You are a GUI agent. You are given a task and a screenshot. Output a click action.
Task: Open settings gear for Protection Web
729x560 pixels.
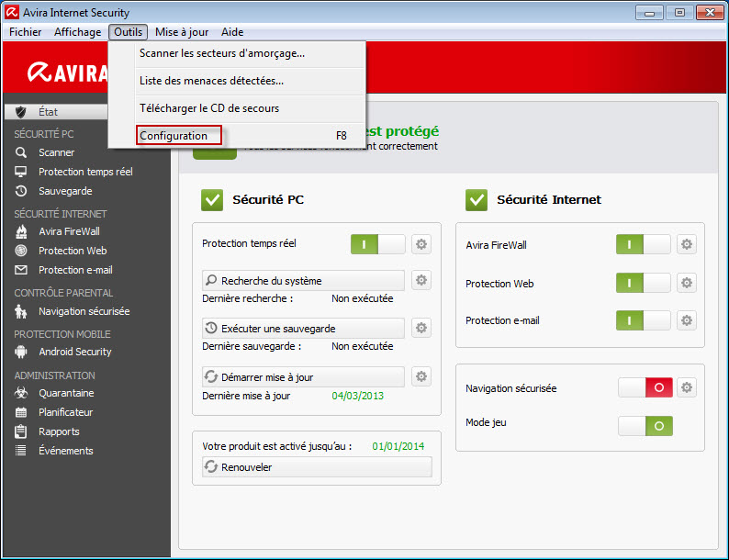click(687, 283)
